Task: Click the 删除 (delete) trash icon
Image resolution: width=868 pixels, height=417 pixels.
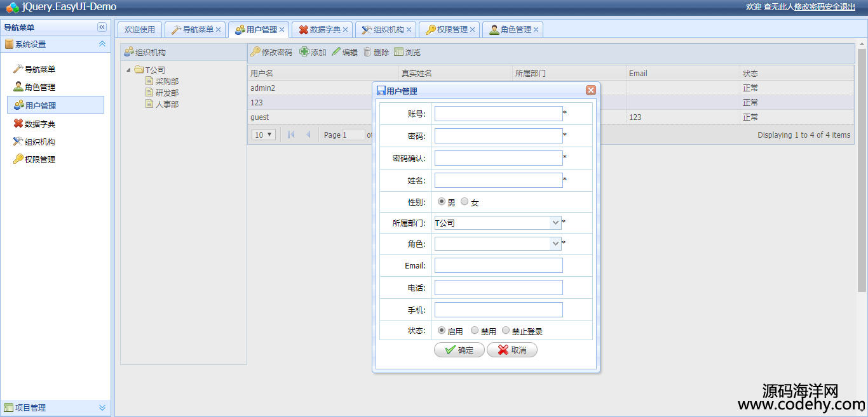Action: tap(367, 52)
